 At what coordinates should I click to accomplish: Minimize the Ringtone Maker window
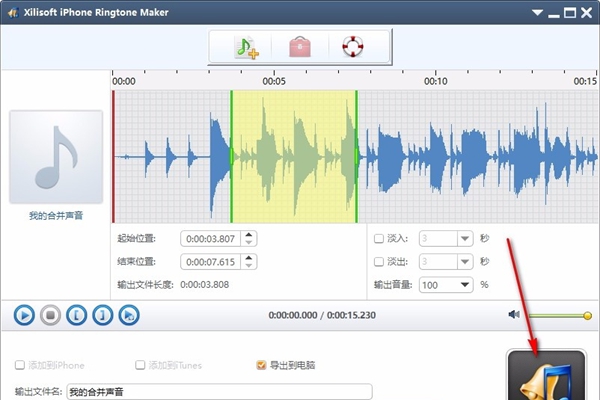554,14
